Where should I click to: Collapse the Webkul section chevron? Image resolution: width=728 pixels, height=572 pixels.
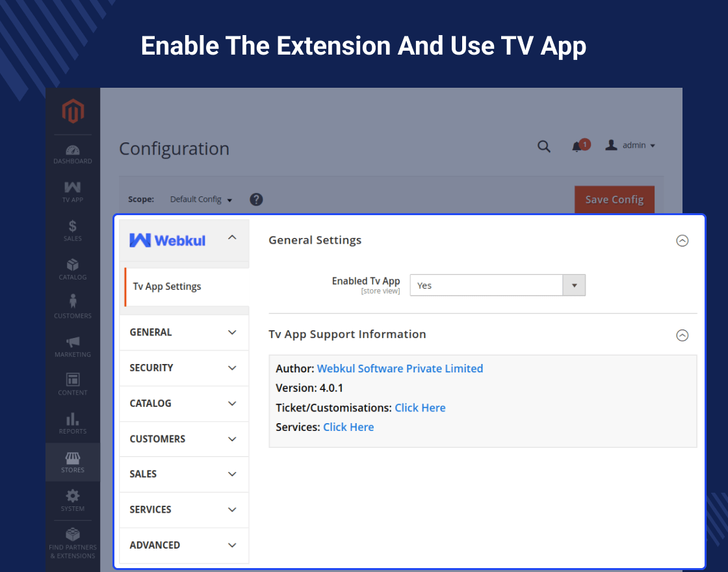(232, 238)
